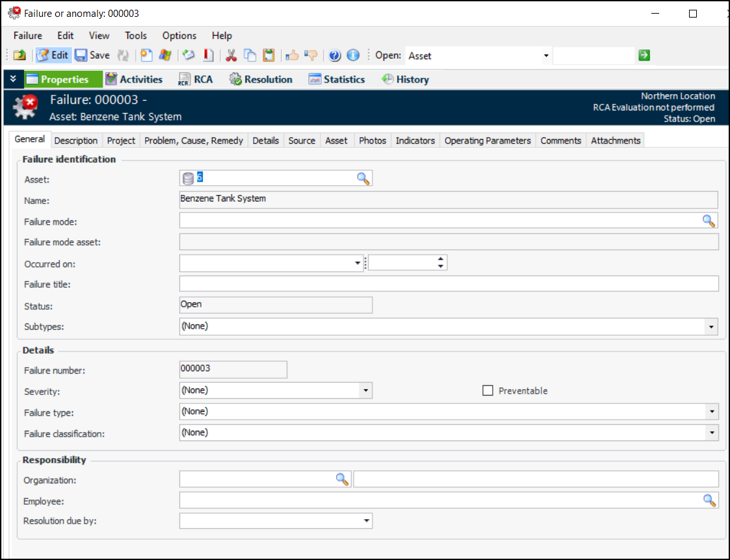The width and height of the screenshot is (730, 560).
Task: Click into the Failure title field
Action: 449,284
